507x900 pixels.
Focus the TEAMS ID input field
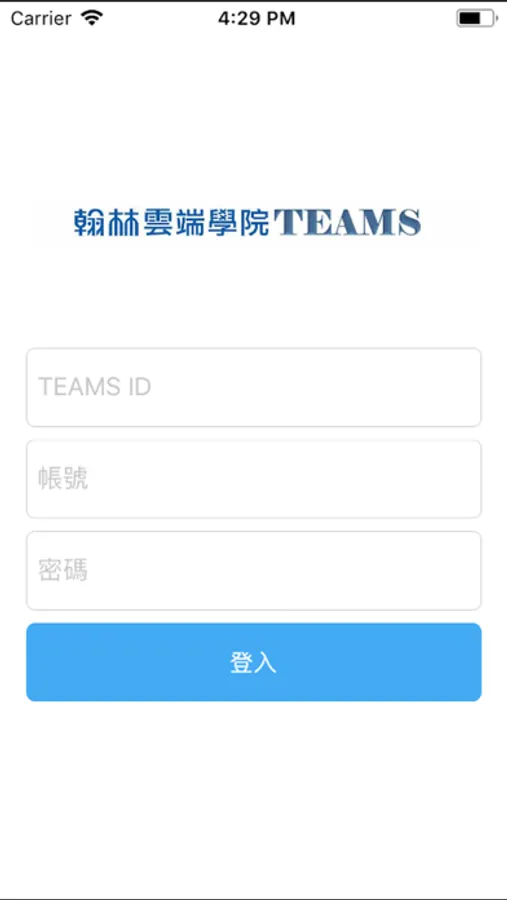pos(254,387)
